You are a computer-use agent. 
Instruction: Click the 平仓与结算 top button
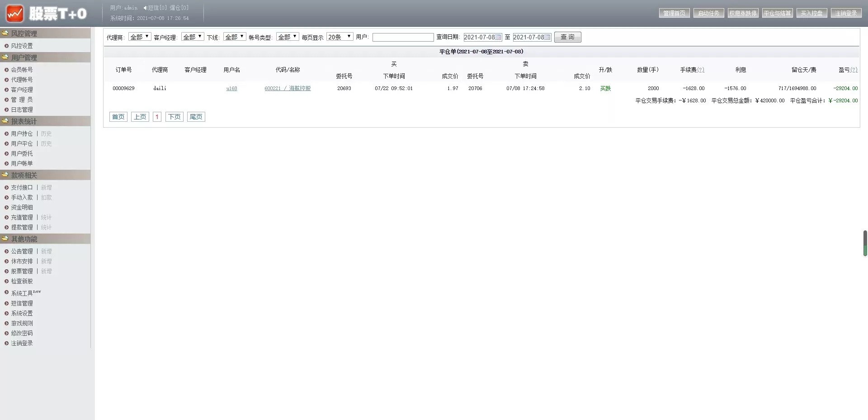[x=777, y=13]
